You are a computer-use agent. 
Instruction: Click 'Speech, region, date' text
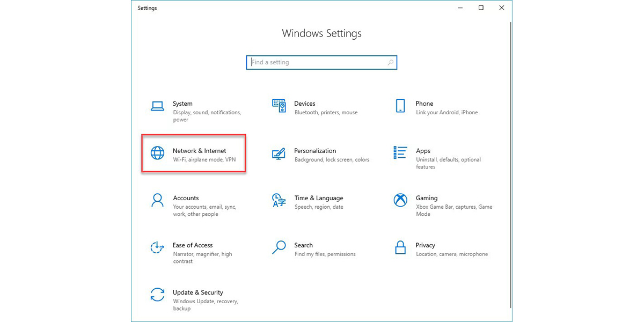[x=319, y=207]
